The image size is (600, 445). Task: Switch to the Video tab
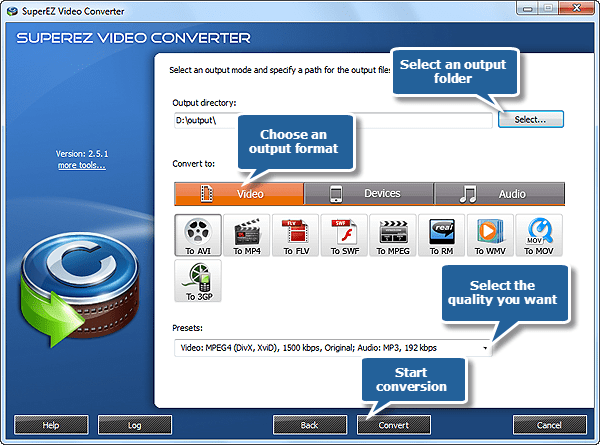[239, 194]
